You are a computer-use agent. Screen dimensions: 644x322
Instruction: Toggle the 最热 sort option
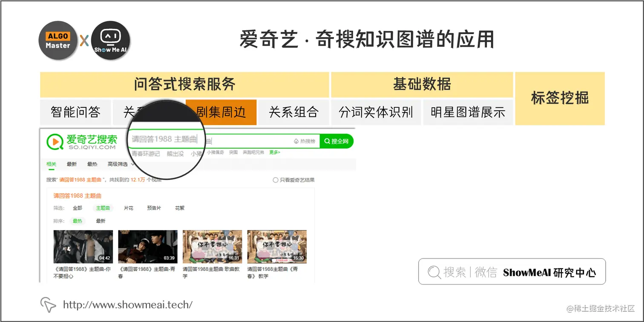point(78,221)
